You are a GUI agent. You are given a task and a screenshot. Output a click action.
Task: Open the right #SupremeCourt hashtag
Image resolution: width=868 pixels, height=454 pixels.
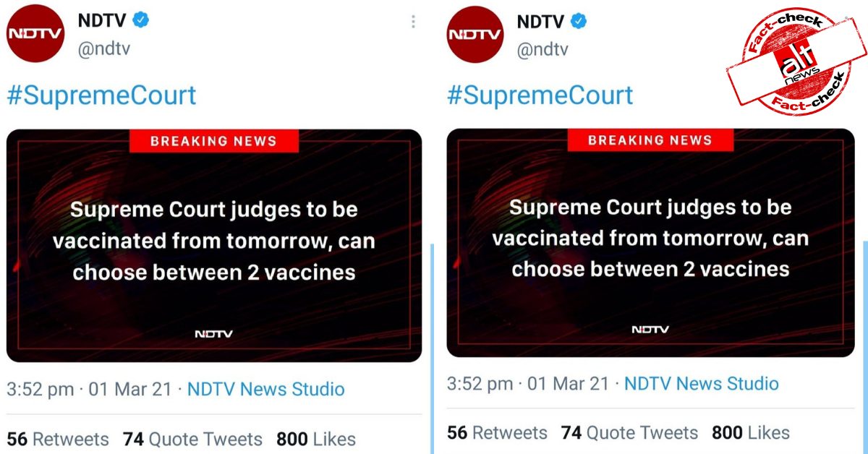pos(540,95)
